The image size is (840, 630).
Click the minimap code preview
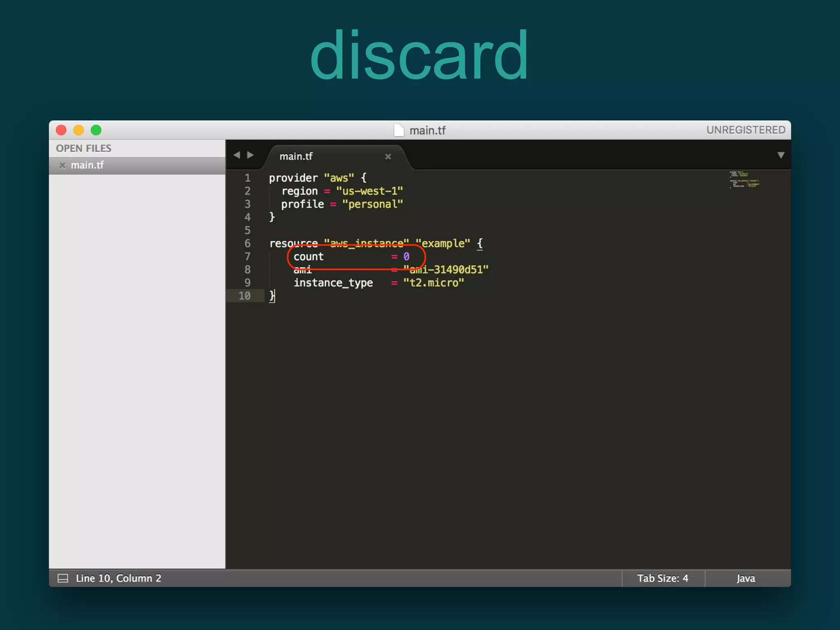coord(744,179)
